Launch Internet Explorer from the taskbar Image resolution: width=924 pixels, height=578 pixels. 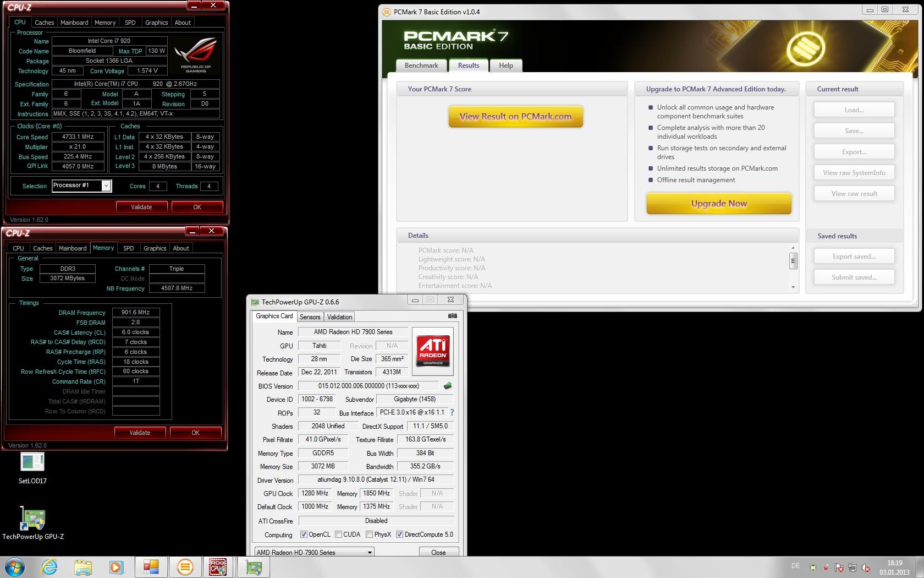coord(49,567)
